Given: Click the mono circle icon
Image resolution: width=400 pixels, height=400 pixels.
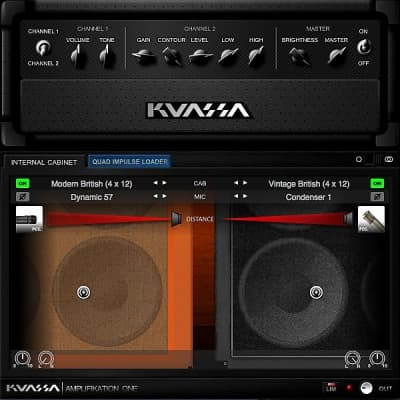Looking at the screenshot, I should (359, 159).
